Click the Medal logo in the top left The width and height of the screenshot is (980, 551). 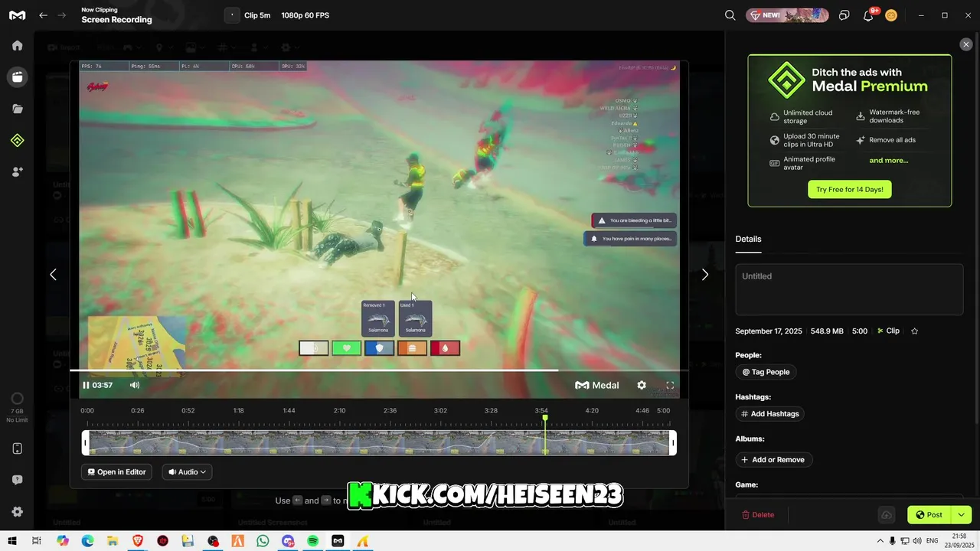[x=17, y=15]
